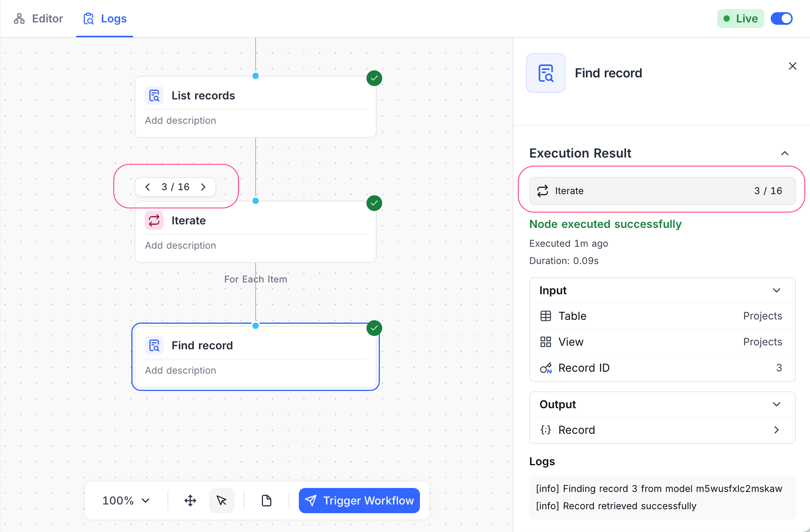Click the Find record node icon
The width and height of the screenshot is (810, 532).
click(154, 345)
